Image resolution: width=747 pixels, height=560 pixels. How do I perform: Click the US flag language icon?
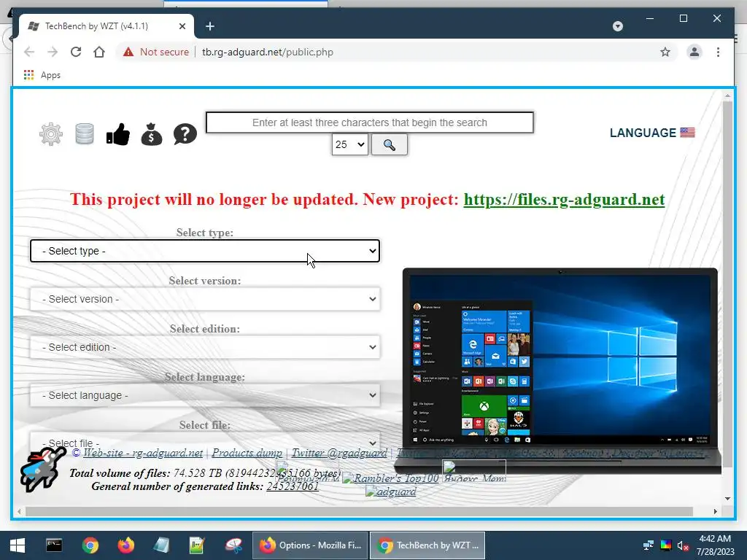[x=687, y=133]
